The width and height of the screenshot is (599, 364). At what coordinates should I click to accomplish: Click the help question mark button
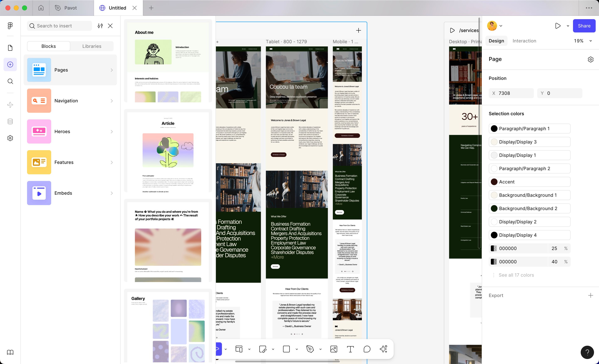coord(587,352)
